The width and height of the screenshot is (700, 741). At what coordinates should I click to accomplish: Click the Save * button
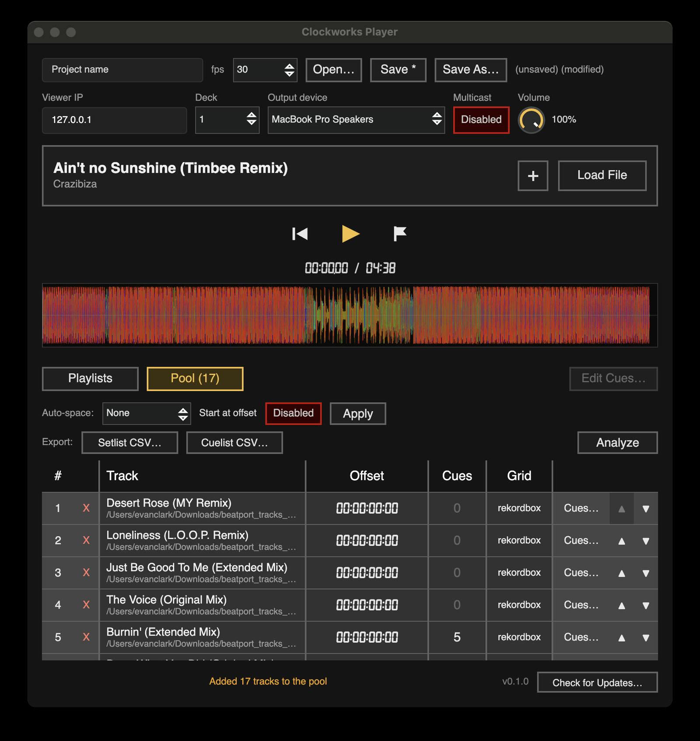tap(398, 70)
